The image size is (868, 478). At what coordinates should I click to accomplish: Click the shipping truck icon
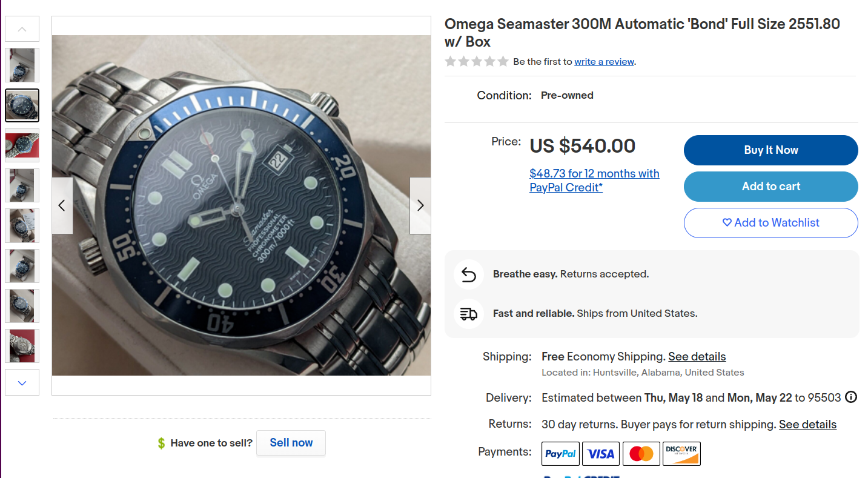tap(468, 314)
